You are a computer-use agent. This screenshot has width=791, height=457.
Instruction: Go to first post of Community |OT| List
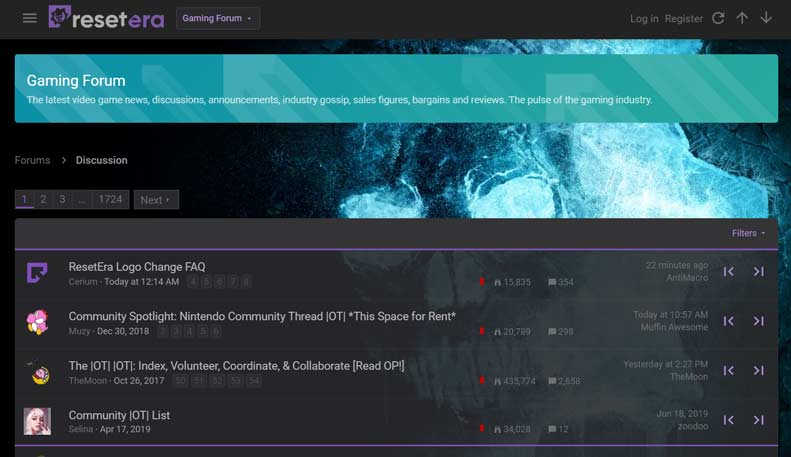pos(728,420)
